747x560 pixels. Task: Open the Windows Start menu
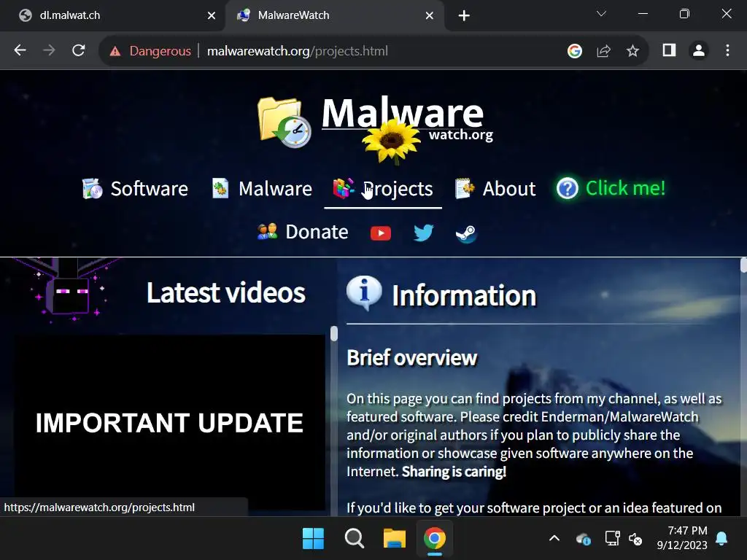click(x=313, y=539)
